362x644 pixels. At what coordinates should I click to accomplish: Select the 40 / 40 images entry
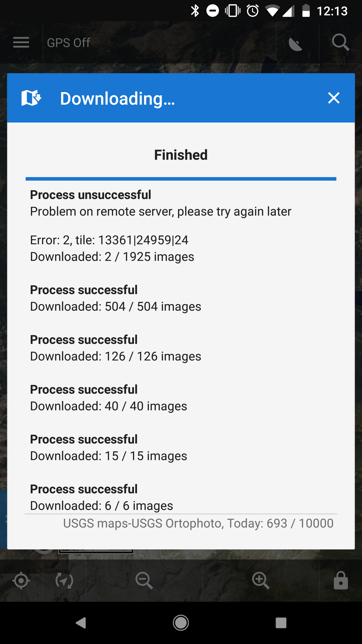click(109, 398)
